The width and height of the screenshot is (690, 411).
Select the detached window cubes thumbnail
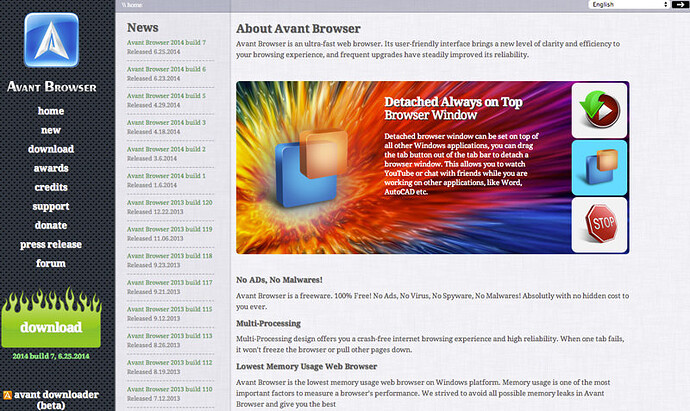click(x=599, y=168)
